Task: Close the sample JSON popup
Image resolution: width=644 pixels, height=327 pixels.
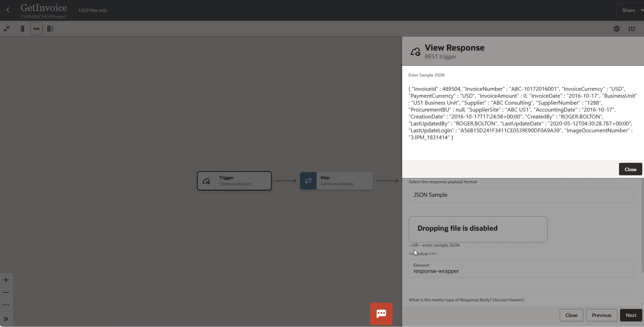Action: pos(630,169)
